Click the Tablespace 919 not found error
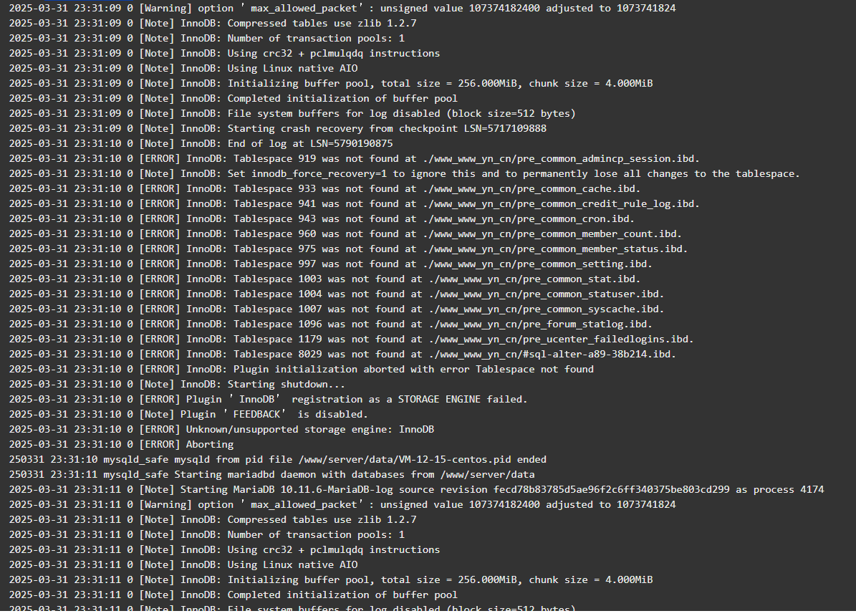856x616 pixels. (355, 159)
